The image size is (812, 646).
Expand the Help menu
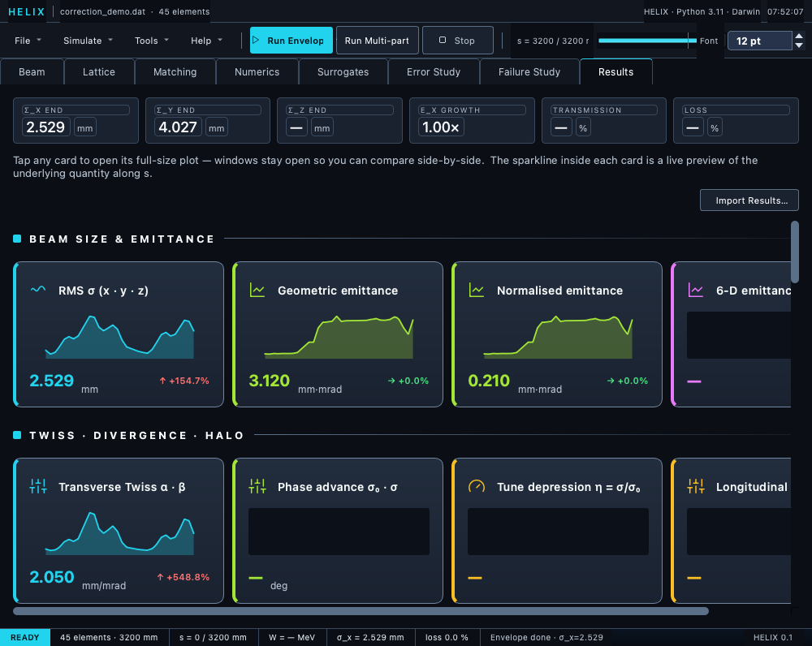tap(206, 41)
